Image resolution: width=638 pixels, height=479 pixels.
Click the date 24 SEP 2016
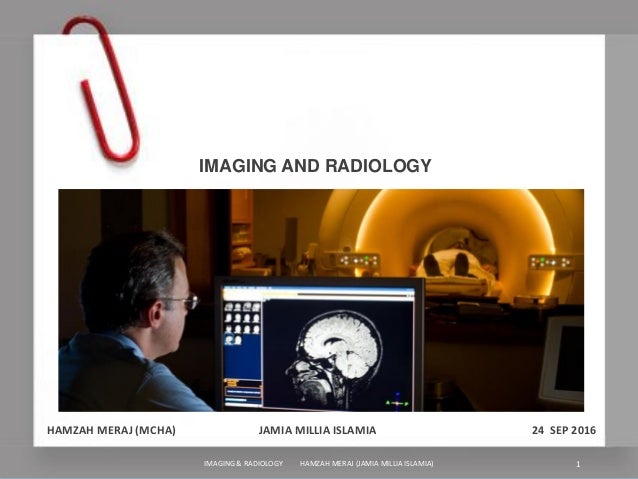coord(561,431)
